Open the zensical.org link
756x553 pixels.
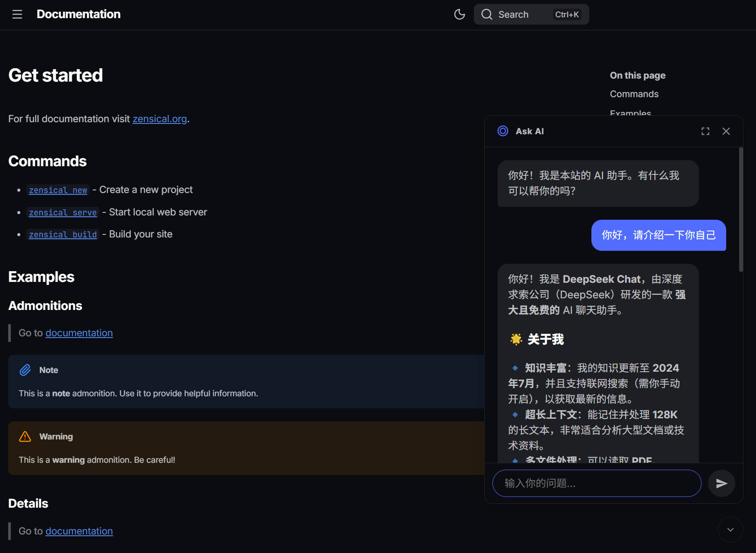(159, 119)
